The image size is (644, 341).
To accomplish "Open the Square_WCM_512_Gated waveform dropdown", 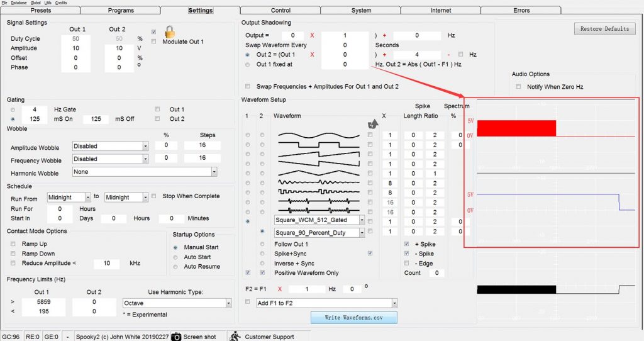I will 361,220.
